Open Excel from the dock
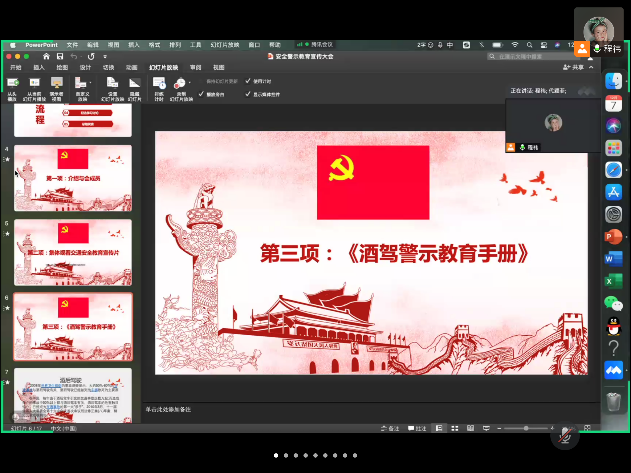The width and height of the screenshot is (631, 473). (613, 281)
